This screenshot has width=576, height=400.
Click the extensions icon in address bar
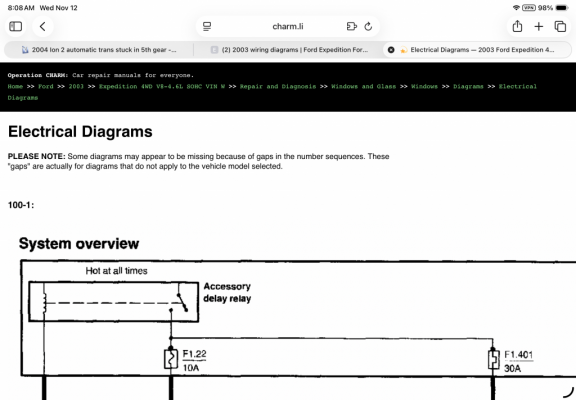[352, 26]
